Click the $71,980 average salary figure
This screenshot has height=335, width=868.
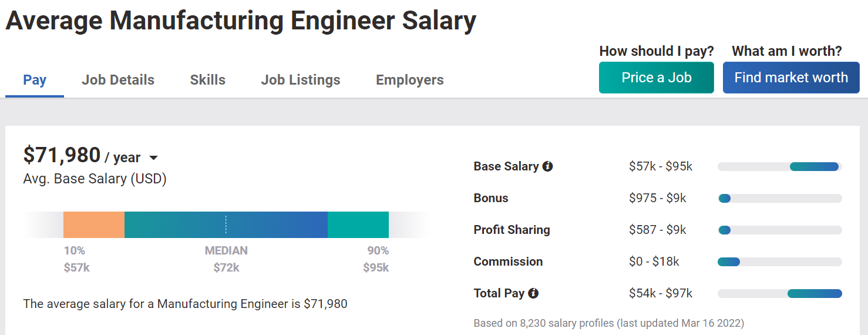click(62, 155)
